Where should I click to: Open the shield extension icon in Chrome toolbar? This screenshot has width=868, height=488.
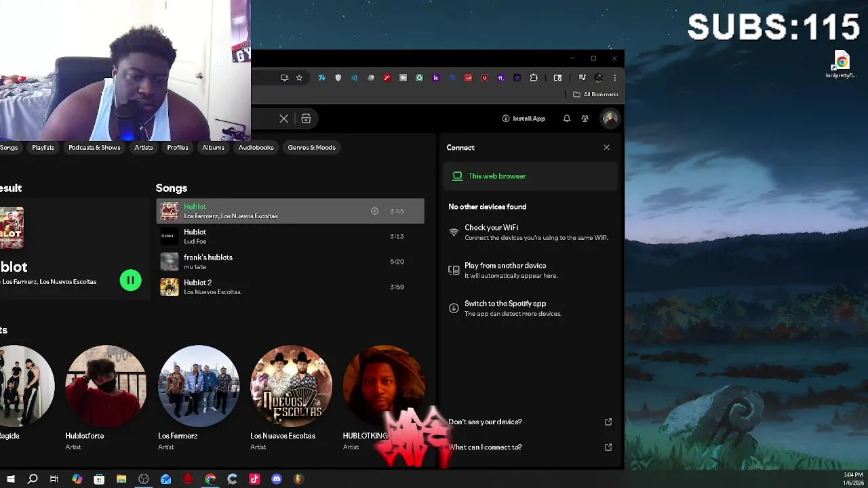pyautogui.click(x=338, y=78)
